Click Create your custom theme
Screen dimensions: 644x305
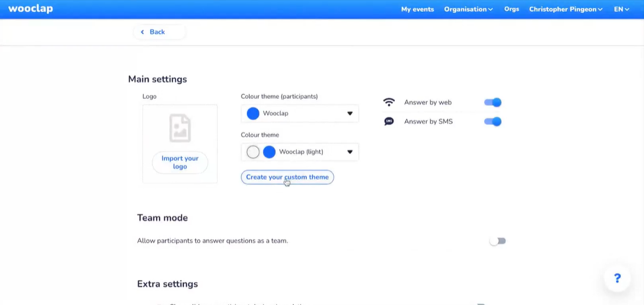pyautogui.click(x=287, y=177)
